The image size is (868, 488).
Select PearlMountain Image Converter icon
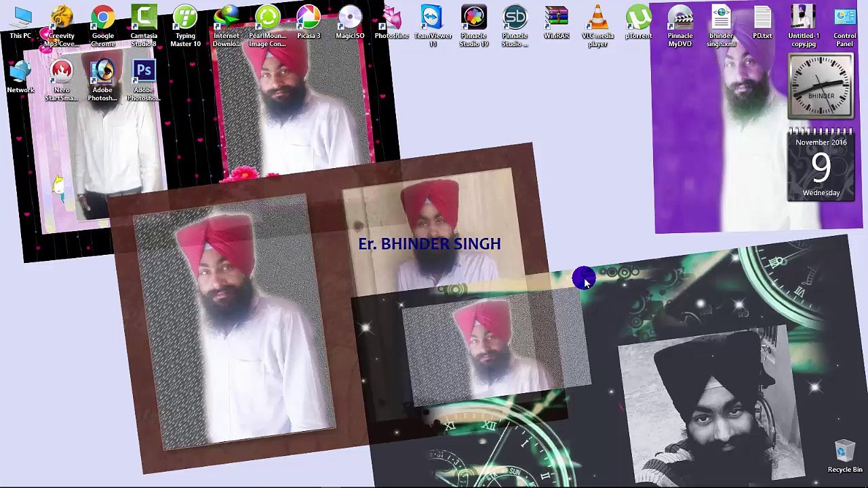coord(267,26)
